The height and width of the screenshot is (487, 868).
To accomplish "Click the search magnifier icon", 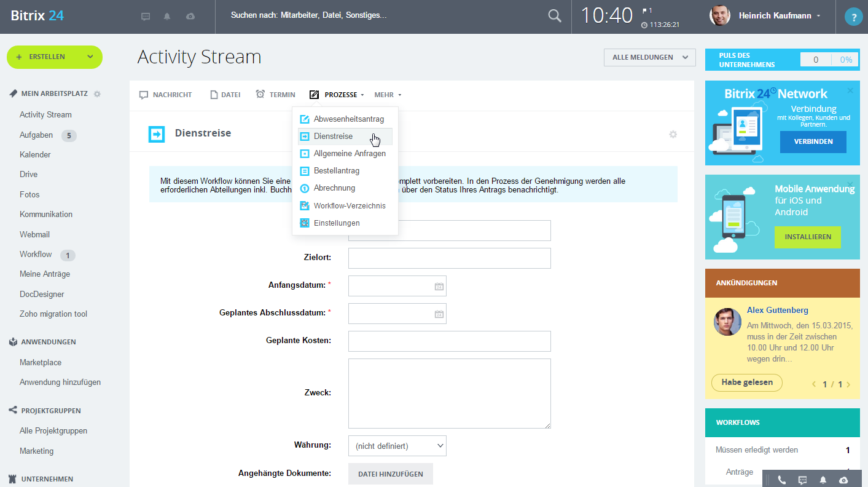I will click(x=554, y=16).
